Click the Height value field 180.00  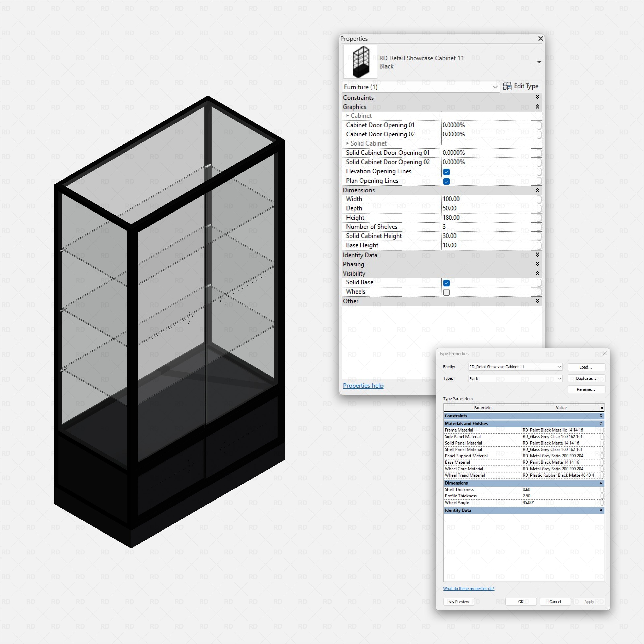[488, 217]
